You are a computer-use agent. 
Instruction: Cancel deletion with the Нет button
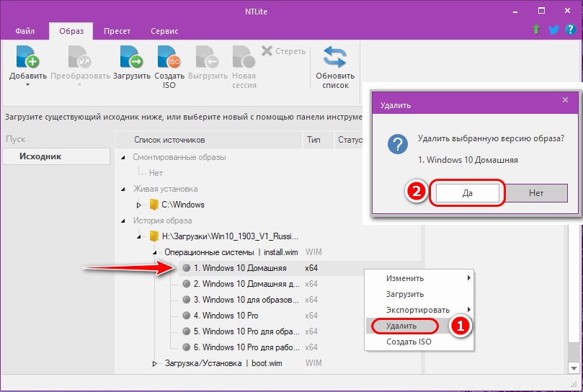coord(536,193)
